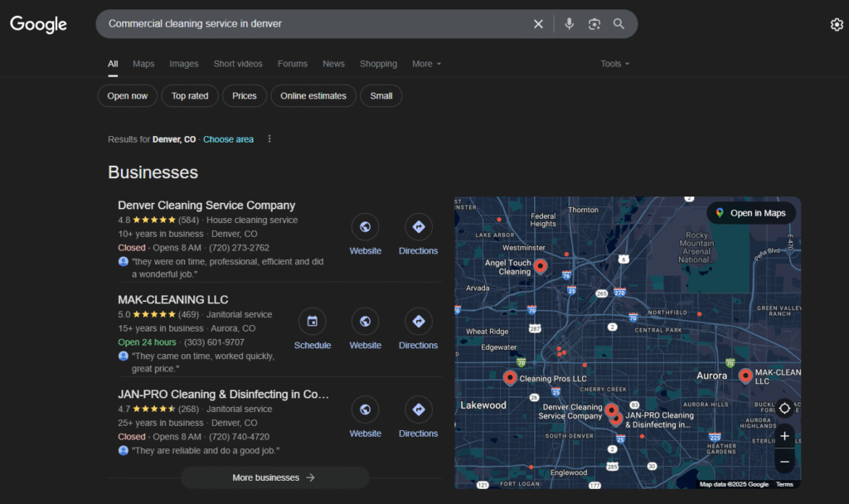Toggle the Online estimates filter chip

pyautogui.click(x=313, y=96)
